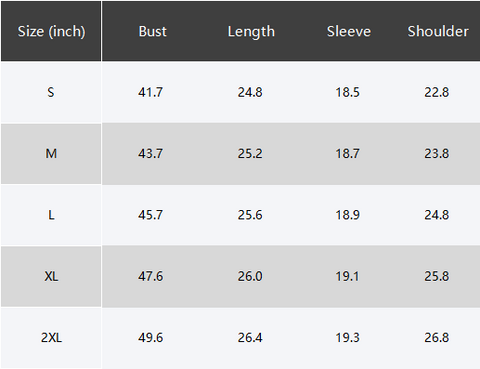Select the Bust column header
This screenshot has width=480, height=369.
(152, 31)
